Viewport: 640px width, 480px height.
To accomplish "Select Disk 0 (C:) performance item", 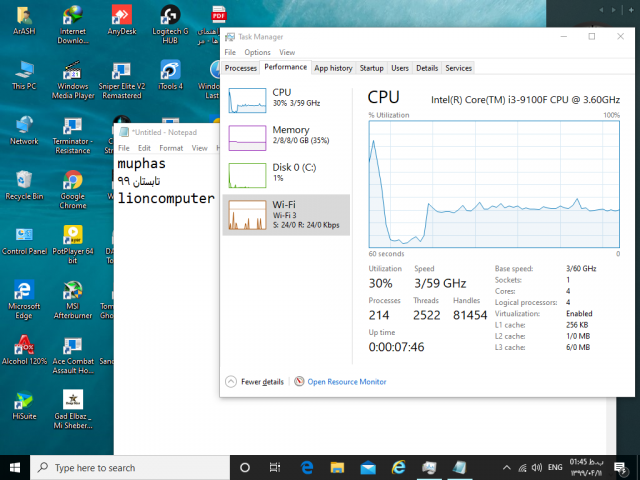I will pyautogui.click(x=286, y=176).
